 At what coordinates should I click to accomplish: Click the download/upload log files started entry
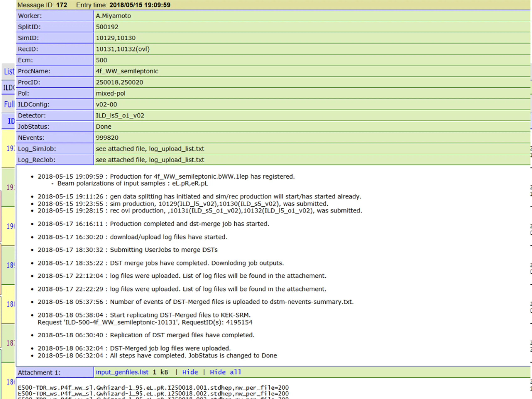pyautogui.click(x=132, y=237)
